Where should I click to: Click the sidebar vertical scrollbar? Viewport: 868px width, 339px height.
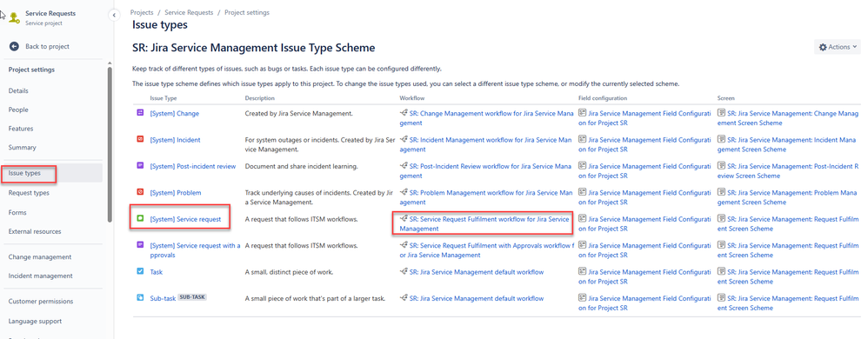[x=110, y=143]
